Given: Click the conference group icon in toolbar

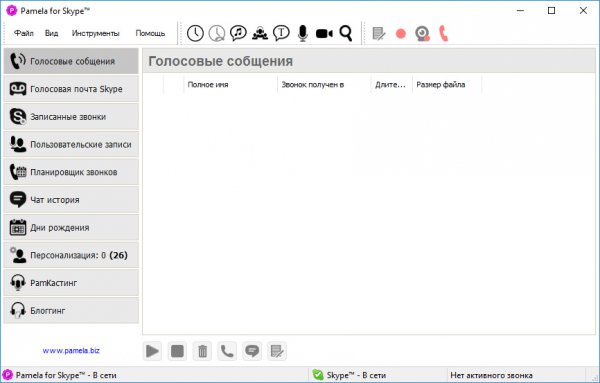Looking at the screenshot, I should point(260,33).
